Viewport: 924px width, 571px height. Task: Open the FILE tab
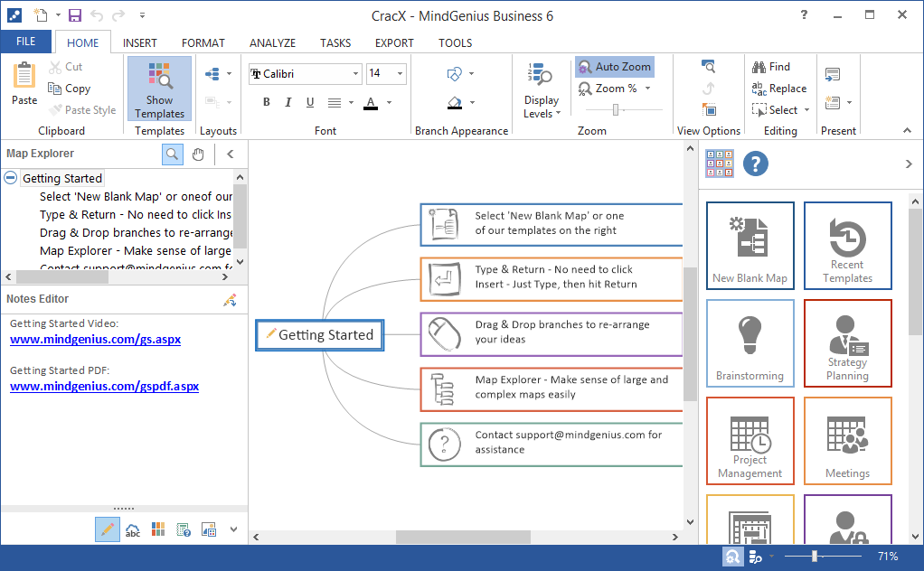(26, 42)
